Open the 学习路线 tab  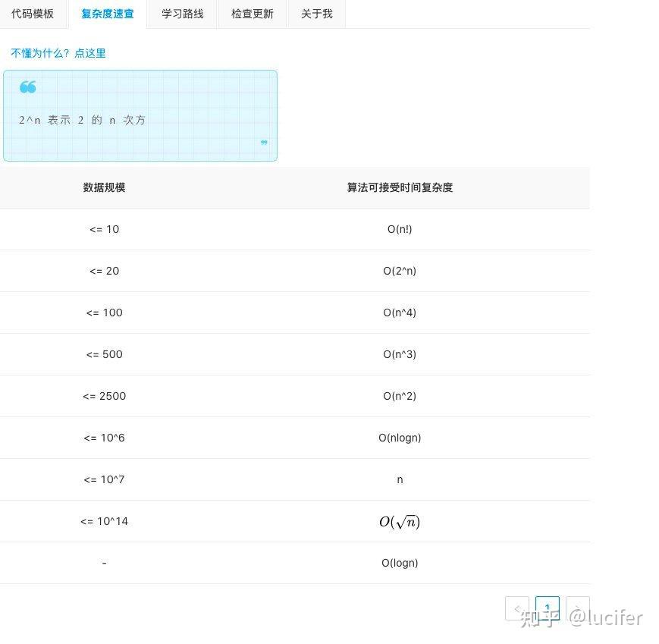click(182, 13)
